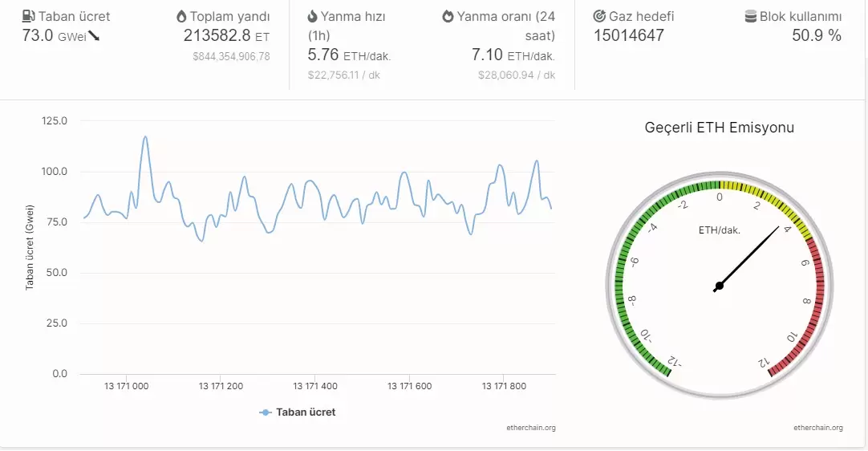Click the $844,354,906.78 burned dollar amount
This screenshot has width=868, height=451.
231,56
